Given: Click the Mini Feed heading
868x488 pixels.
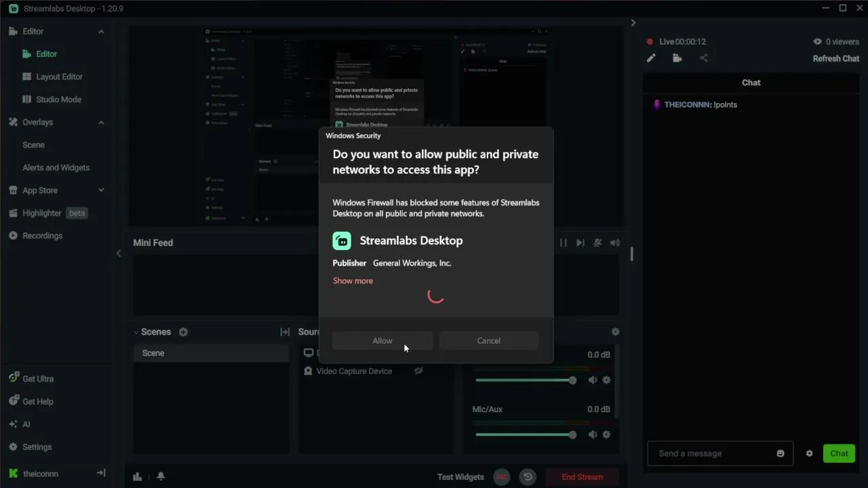Looking at the screenshot, I should [153, 243].
